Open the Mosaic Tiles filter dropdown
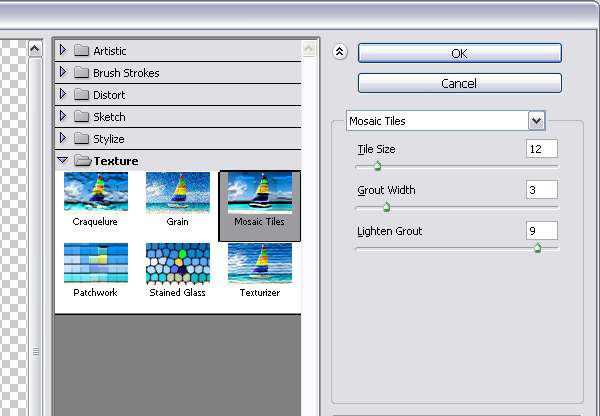 536,121
